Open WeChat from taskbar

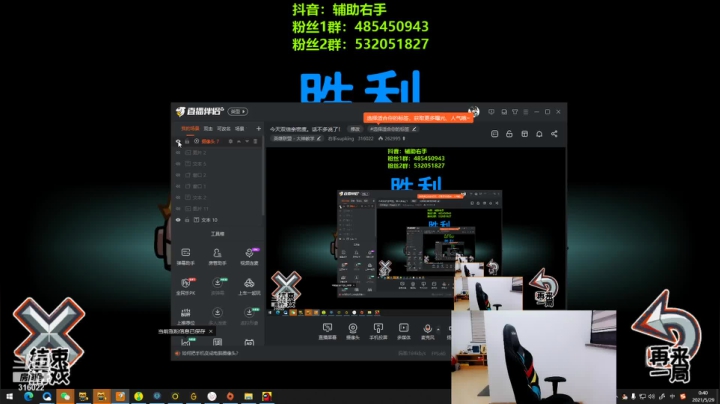pyautogui.click(x=65, y=396)
